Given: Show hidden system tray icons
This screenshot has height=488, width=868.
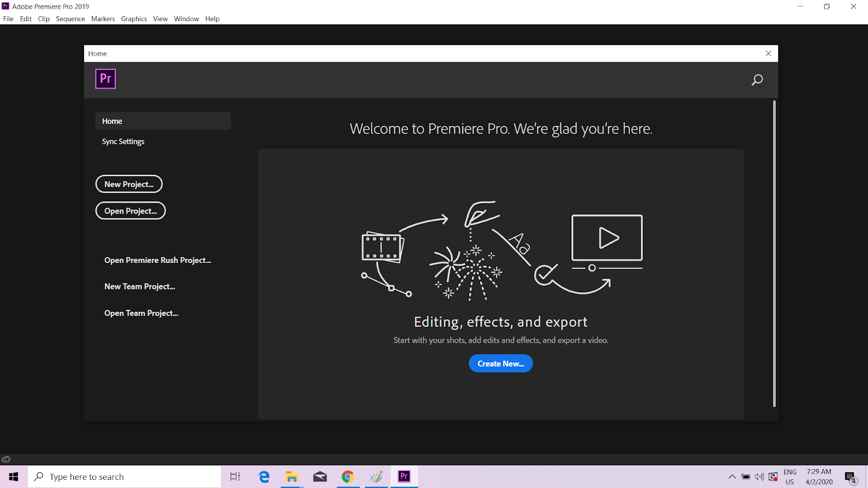Looking at the screenshot, I should (x=732, y=477).
